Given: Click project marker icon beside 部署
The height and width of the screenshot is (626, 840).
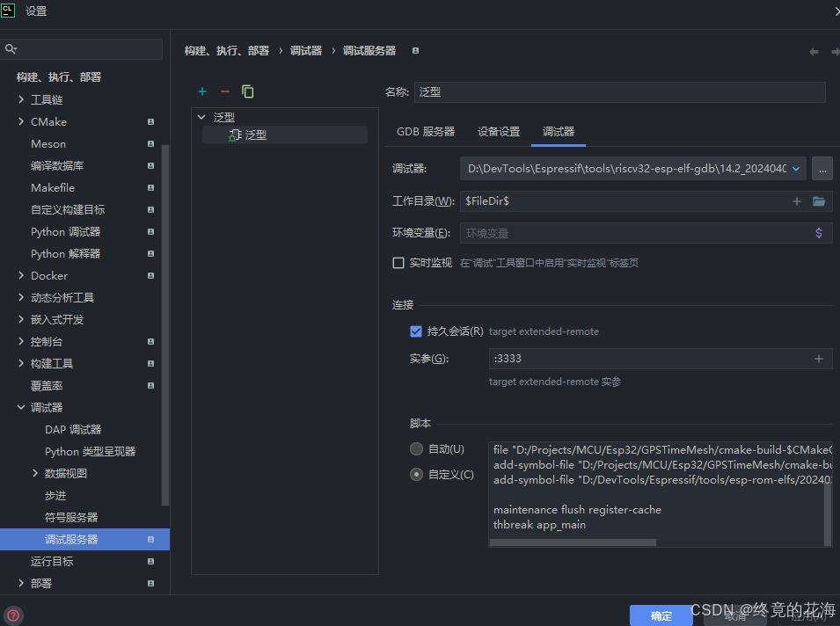Looking at the screenshot, I should pyautogui.click(x=150, y=583).
